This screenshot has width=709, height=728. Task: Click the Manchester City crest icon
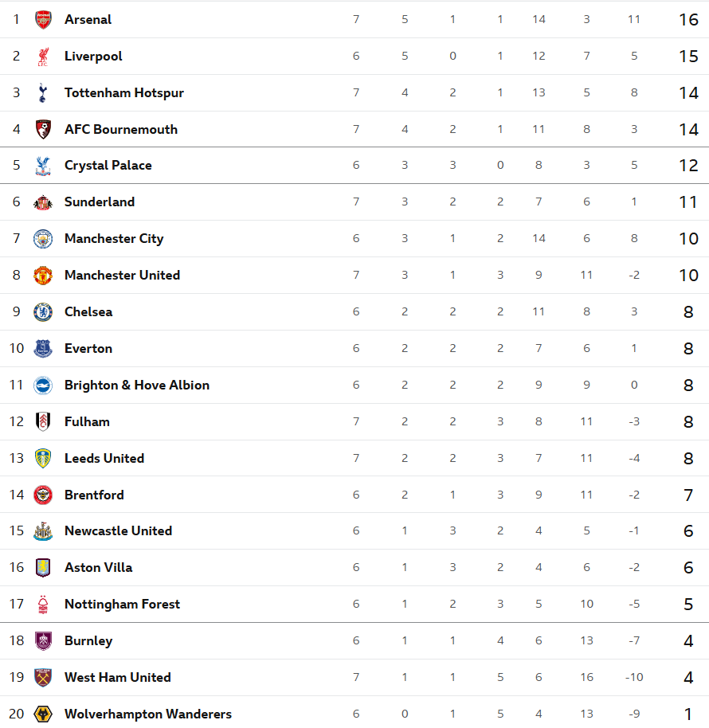[43, 239]
